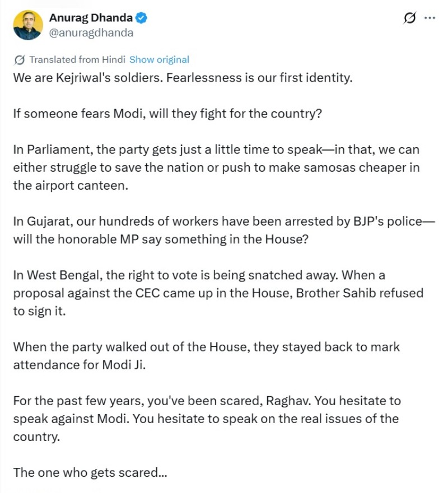Open Anurag Dhanda's profile picture
The image size is (448, 493).
[x=28, y=25]
